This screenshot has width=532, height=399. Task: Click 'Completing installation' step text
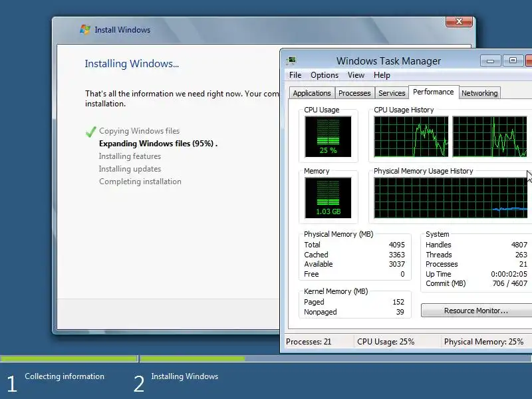coord(140,182)
